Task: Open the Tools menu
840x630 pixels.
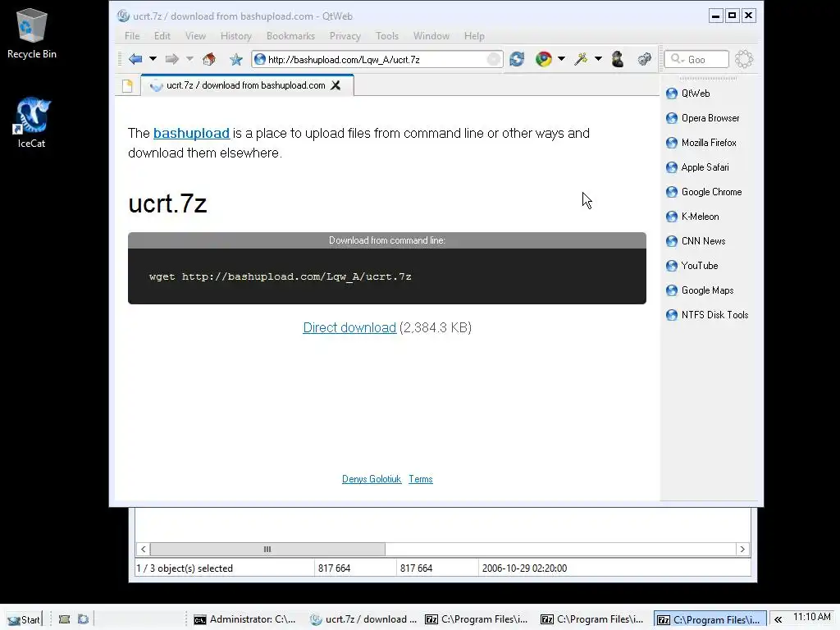Action: [387, 36]
